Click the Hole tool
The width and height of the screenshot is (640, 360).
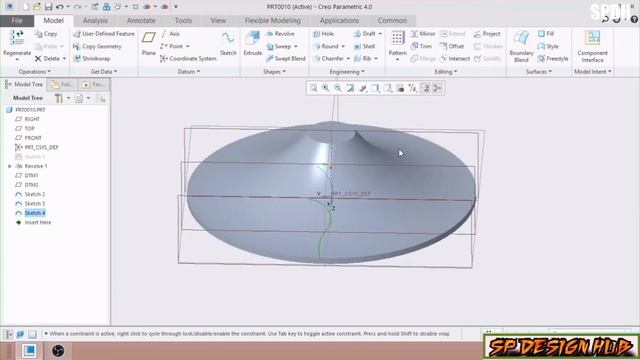pos(324,34)
